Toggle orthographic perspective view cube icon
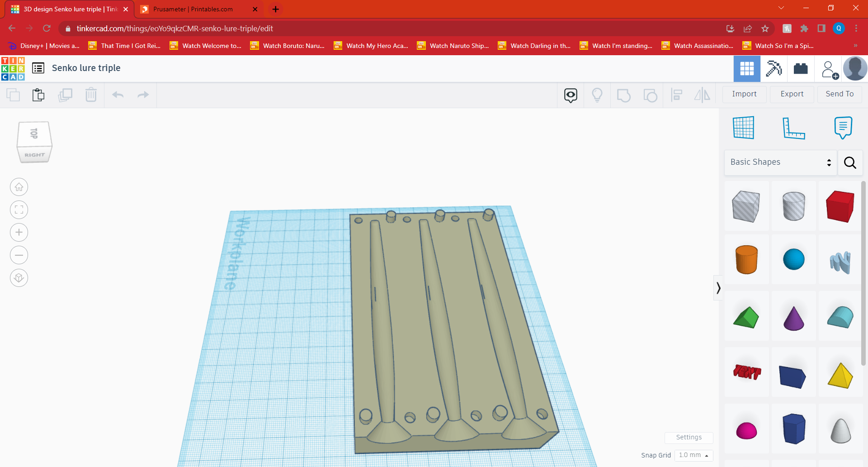This screenshot has width=868, height=467. [19, 277]
